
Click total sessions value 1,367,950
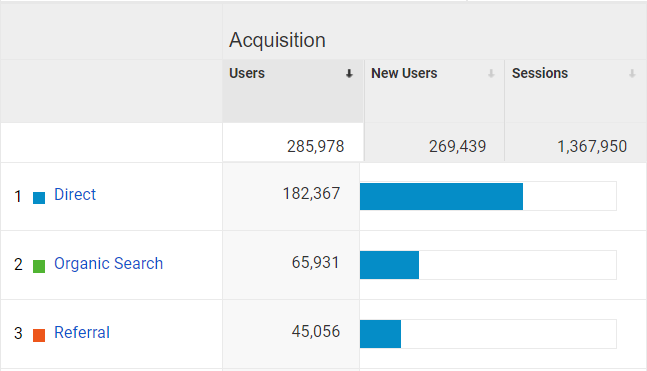pyautogui.click(x=592, y=147)
